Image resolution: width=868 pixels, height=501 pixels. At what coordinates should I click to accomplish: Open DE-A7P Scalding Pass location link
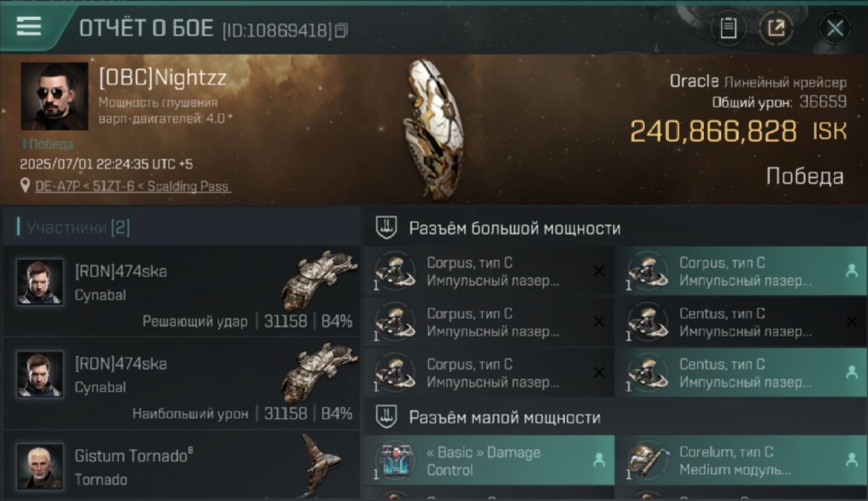[x=133, y=186]
